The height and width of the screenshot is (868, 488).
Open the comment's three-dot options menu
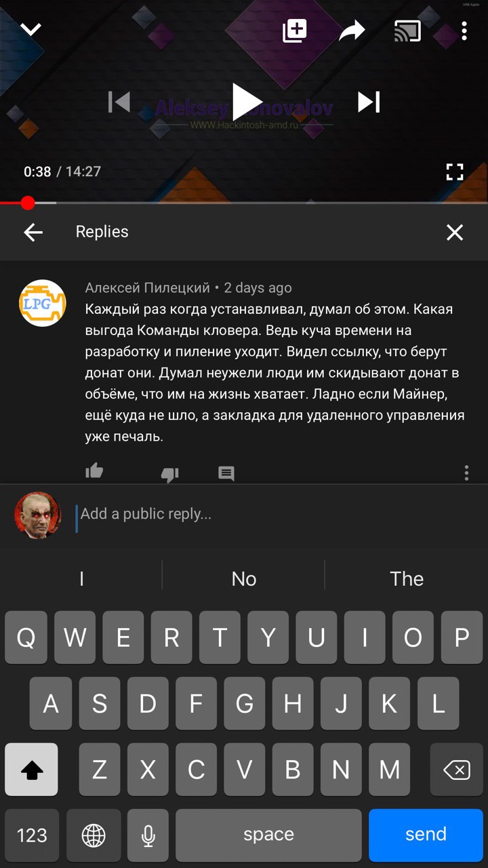click(x=466, y=473)
